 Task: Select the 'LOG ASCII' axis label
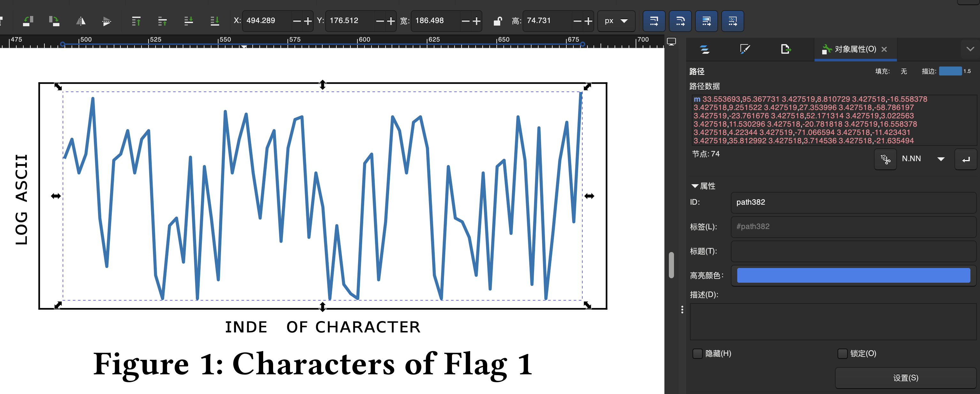(x=21, y=200)
